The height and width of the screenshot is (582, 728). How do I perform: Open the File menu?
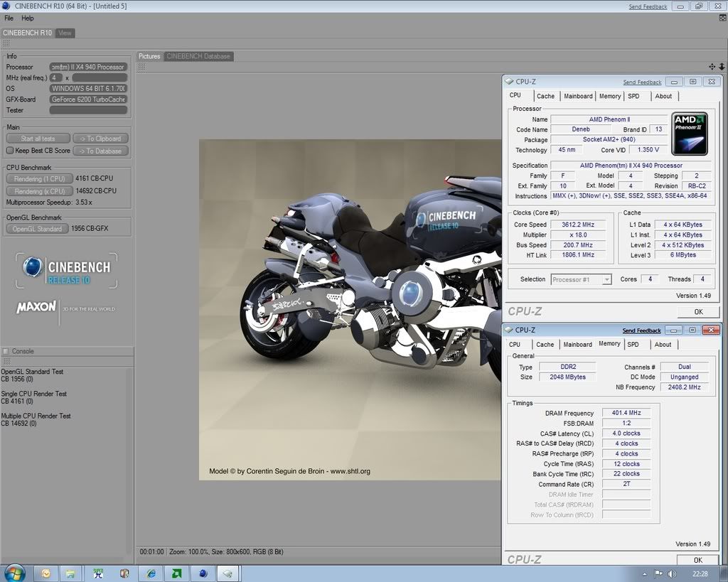point(9,18)
